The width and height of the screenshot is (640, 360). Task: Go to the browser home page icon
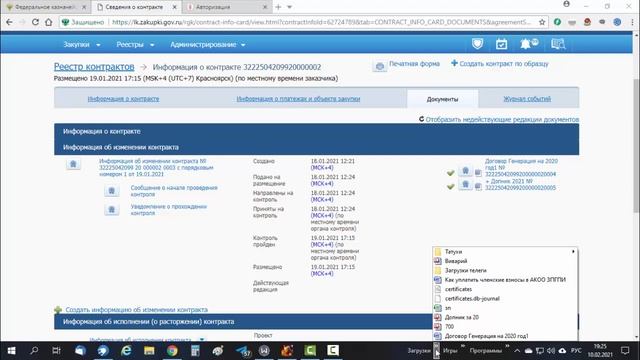coord(49,22)
